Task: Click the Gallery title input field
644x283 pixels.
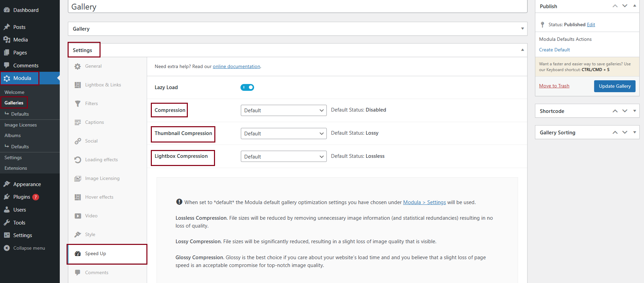Action: 297,7
